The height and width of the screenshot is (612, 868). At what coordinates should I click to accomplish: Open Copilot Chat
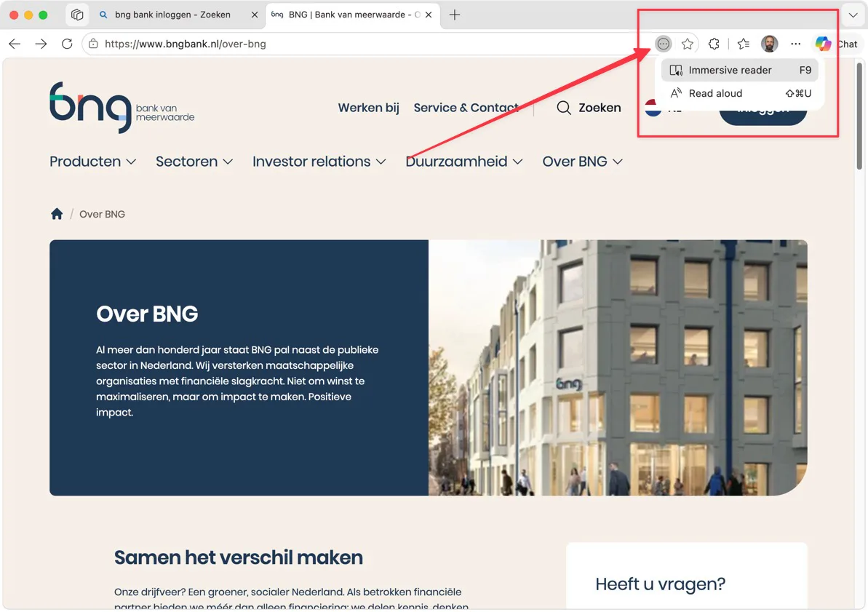pyautogui.click(x=836, y=44)
